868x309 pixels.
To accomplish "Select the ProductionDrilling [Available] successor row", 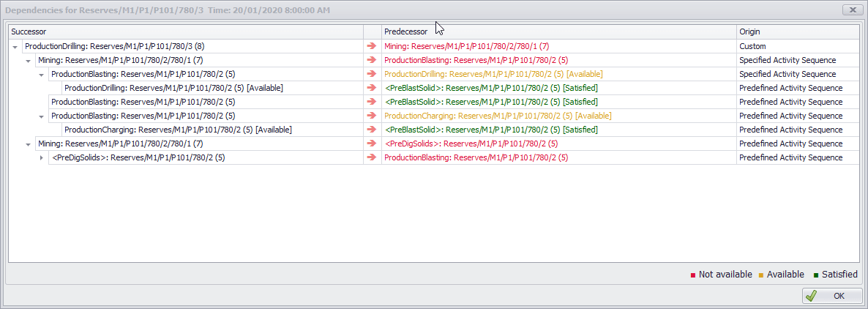I will tap(173, 88).
